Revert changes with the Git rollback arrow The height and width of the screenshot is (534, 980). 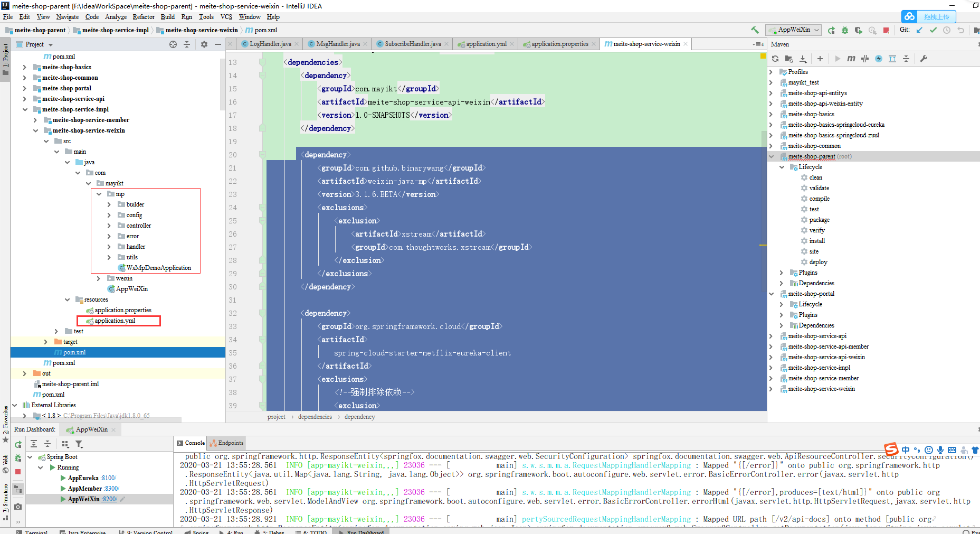[960, 30]
